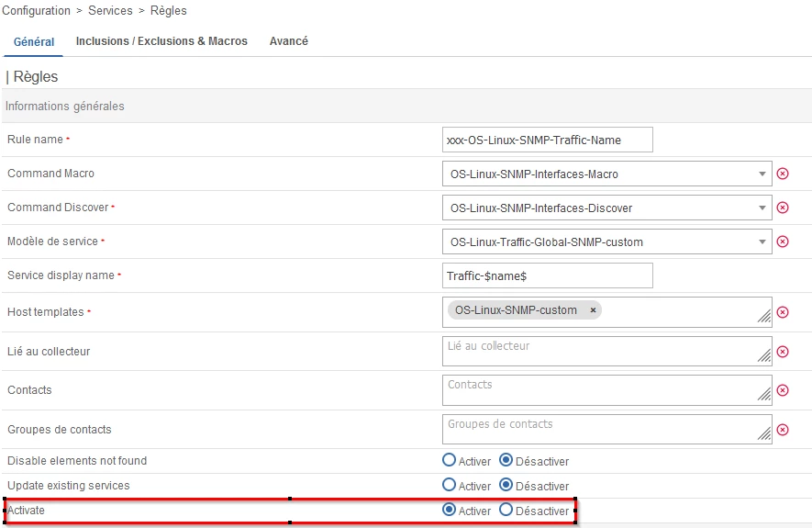Click the Command Macro label

[50, 173]
